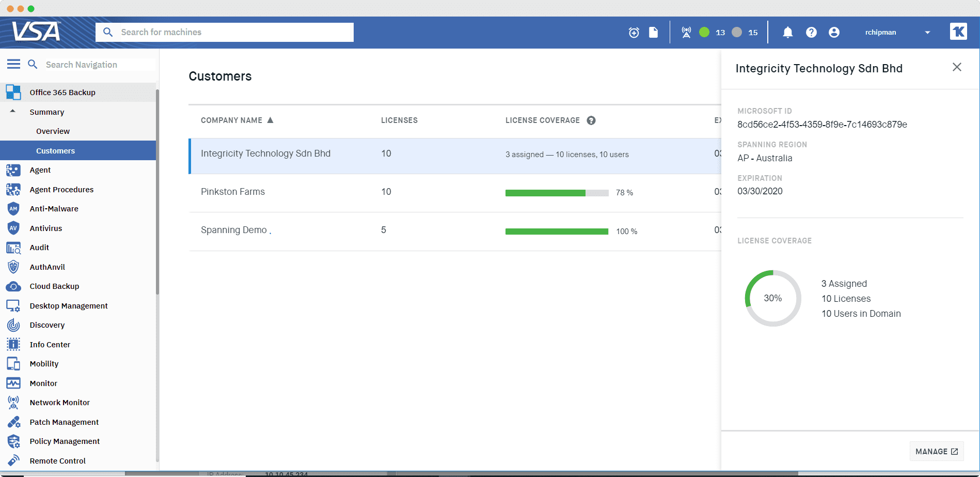Click Spanning Demo license count 5
This screenshot has width=980, height=477.
tap(384, 230)
